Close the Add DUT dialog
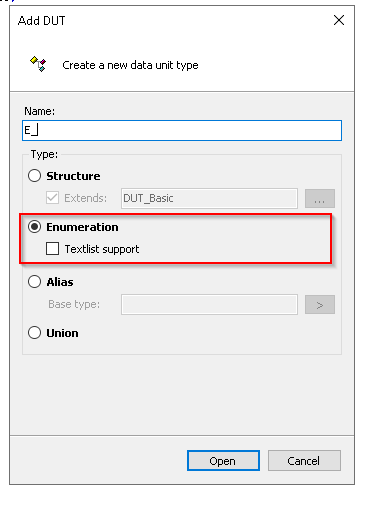 click(x=339, y=20)
